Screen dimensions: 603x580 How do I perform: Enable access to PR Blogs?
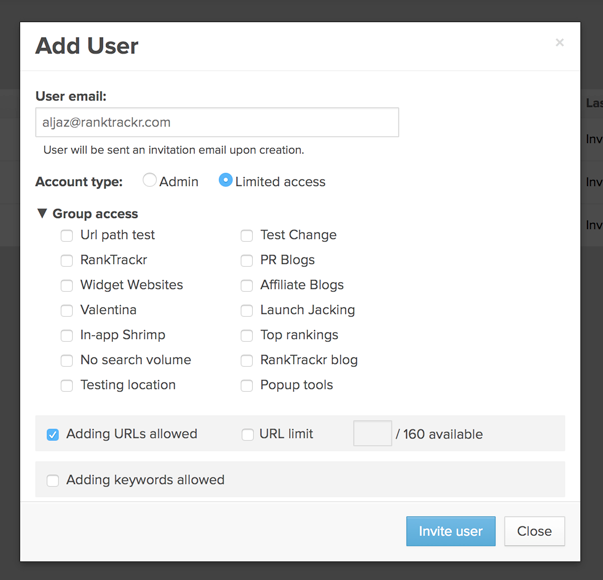(247, 260)
